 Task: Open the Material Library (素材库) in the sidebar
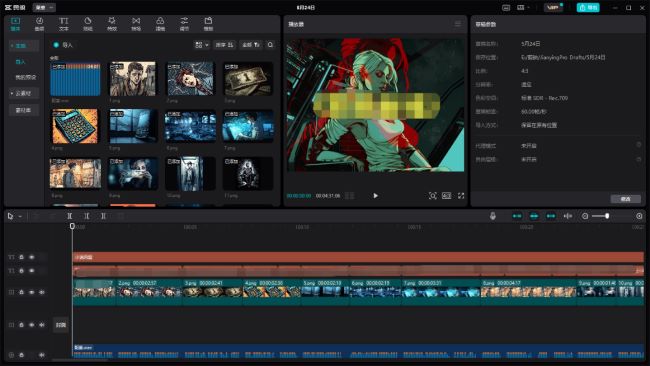pyautogui.click(x=24, y=110)
